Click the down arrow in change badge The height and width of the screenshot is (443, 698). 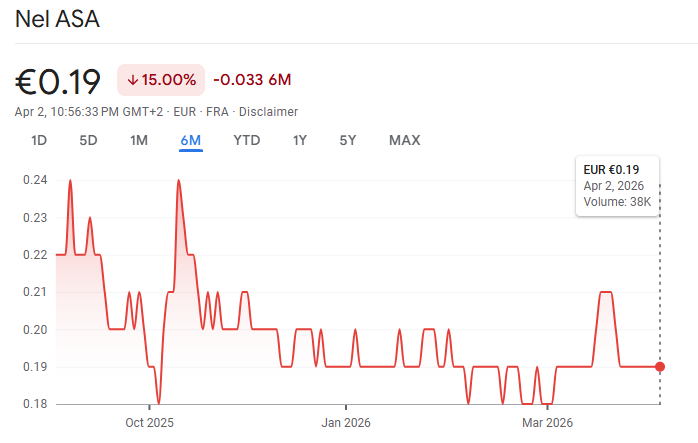[133, 80]
